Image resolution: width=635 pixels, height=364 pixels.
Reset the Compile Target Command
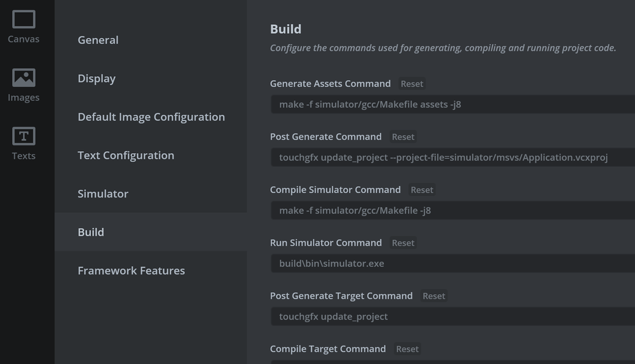tap(407, 349)
